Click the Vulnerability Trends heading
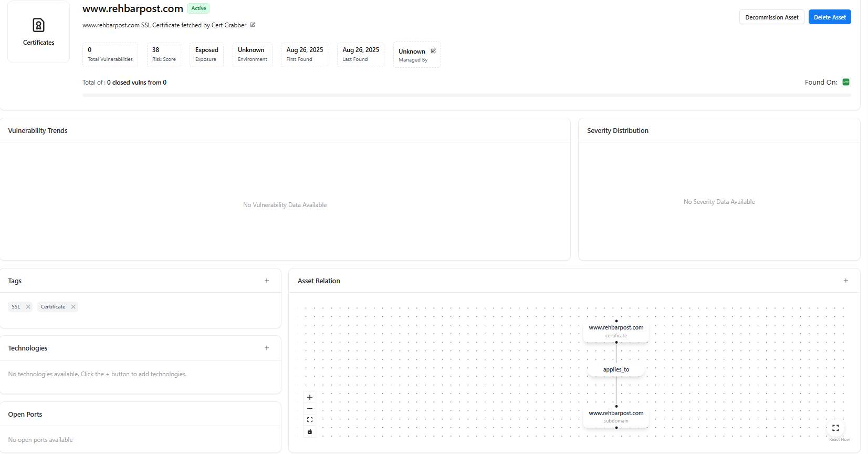The image size is (868, 454). [x=38, y=130]
